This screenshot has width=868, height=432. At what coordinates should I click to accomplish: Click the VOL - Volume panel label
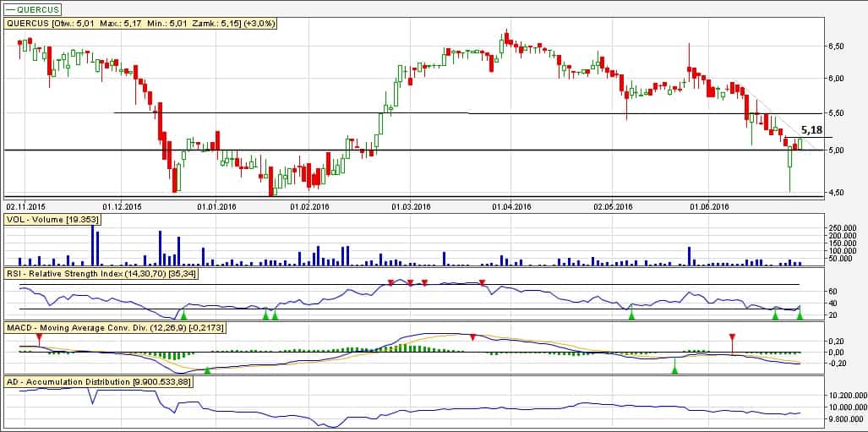52,219
